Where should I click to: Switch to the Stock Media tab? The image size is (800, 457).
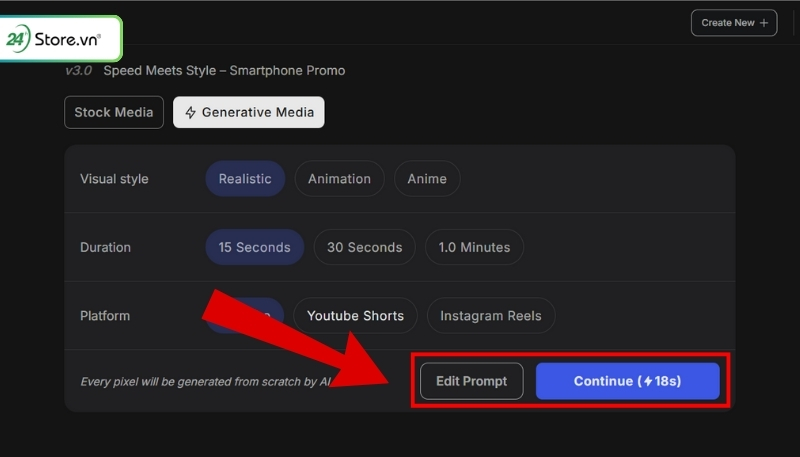pos(113,112)
